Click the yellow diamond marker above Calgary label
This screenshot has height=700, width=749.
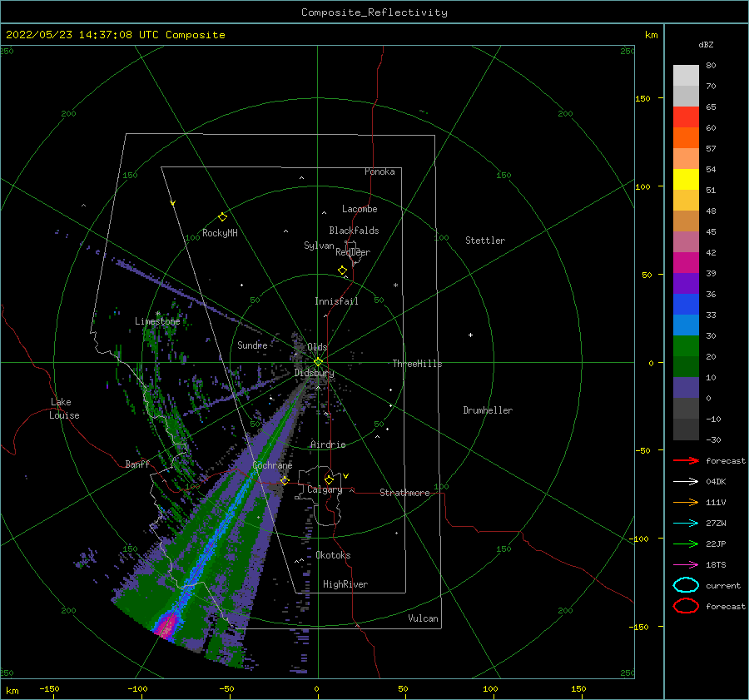[329, 479]
